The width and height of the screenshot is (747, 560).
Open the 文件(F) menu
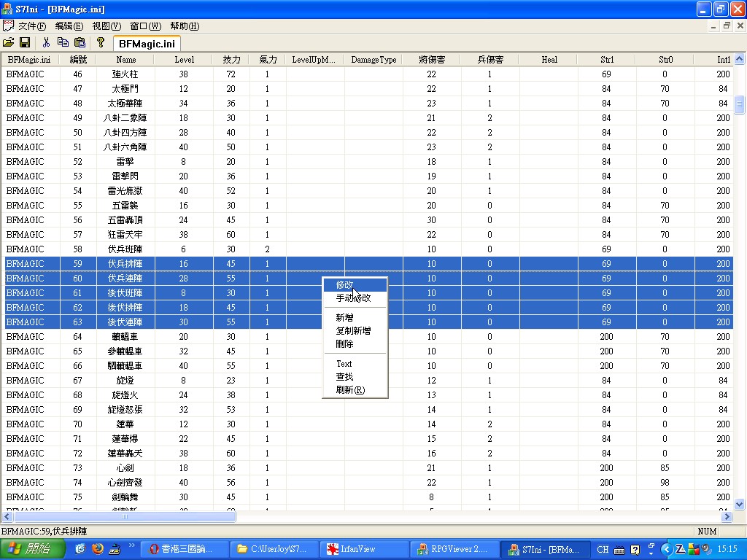(31, 26)
